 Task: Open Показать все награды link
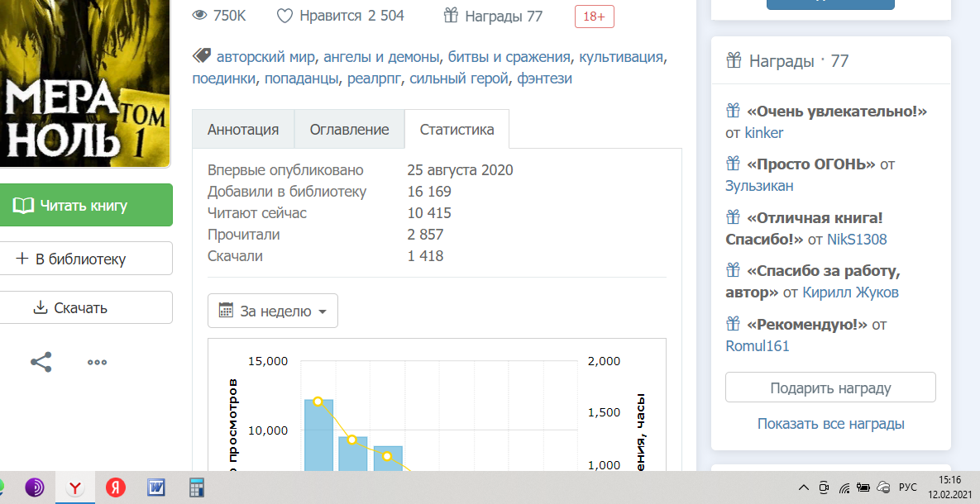tap(830, 424)
